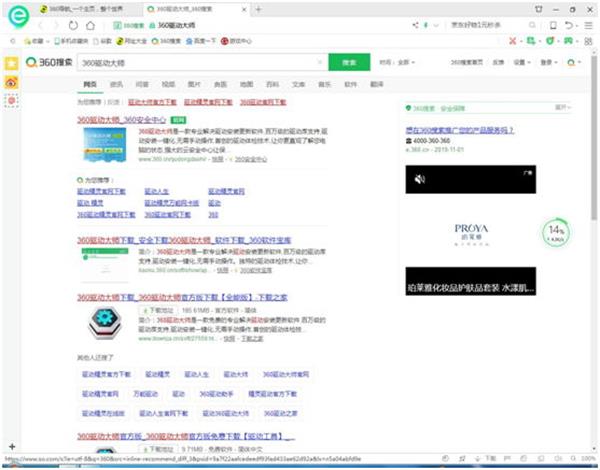
Task: Mute the PROYA ad video speaker icon
Action: tap(420, 180)
